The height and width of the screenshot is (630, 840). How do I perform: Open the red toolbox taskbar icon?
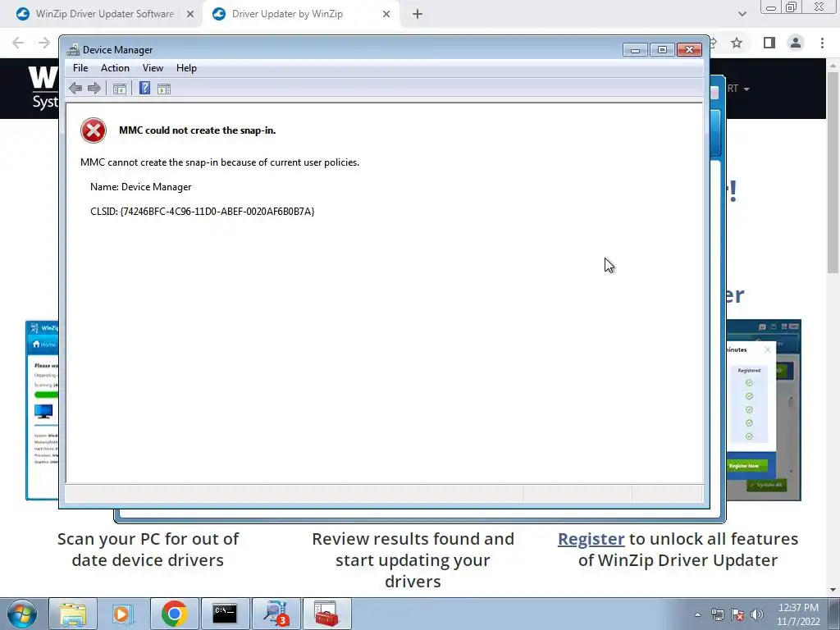(x=326, y=614)
